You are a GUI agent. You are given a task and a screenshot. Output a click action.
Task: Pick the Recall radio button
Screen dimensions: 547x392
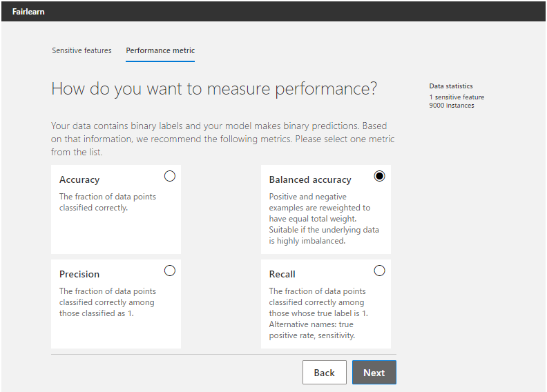tap(379, 271)
